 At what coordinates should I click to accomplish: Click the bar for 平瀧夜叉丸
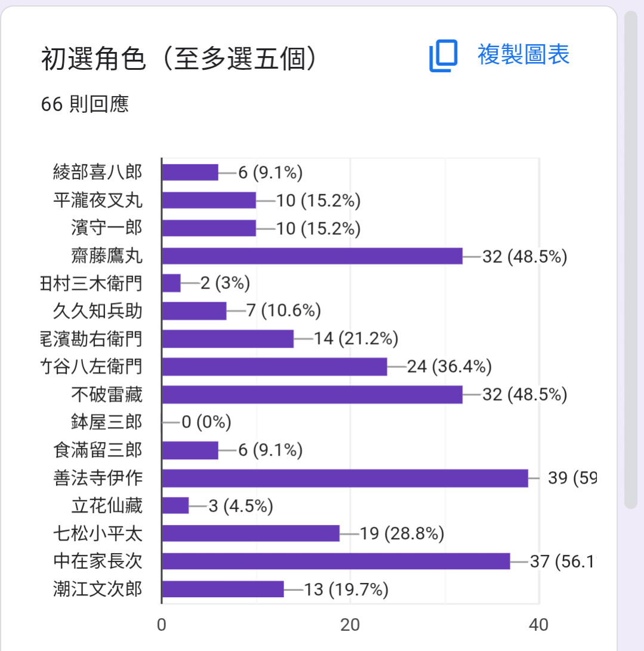(x=209, y=200)
